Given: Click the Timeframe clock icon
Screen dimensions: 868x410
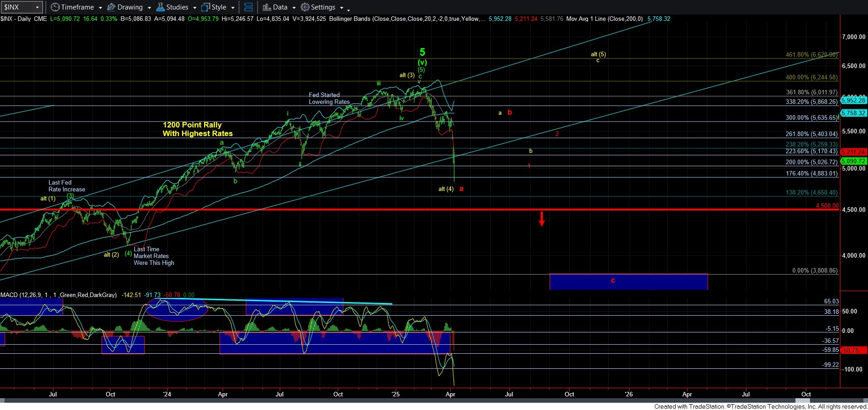Looking at the screenshot, I should (x=55, y=7).
